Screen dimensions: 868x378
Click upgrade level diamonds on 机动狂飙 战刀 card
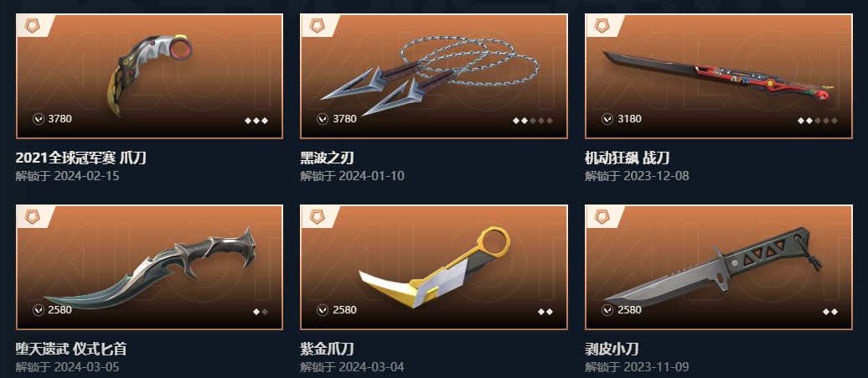(x=818, y=121)
